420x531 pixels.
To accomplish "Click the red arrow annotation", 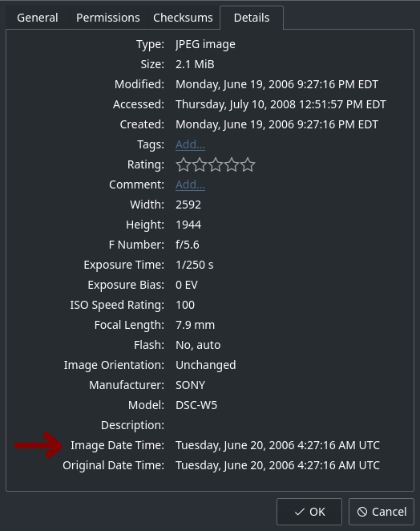I will tap(38, 445).
